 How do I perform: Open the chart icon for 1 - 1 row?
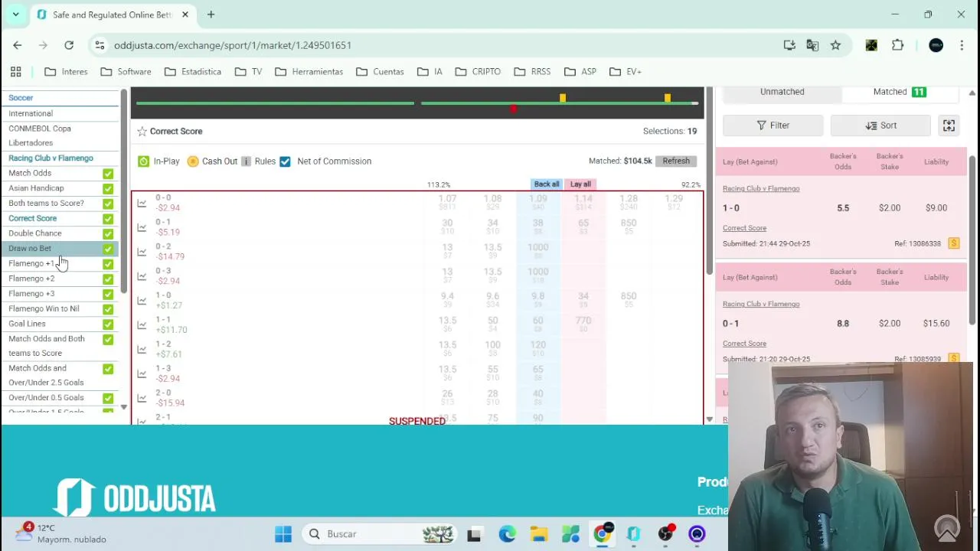coord(142,325)
